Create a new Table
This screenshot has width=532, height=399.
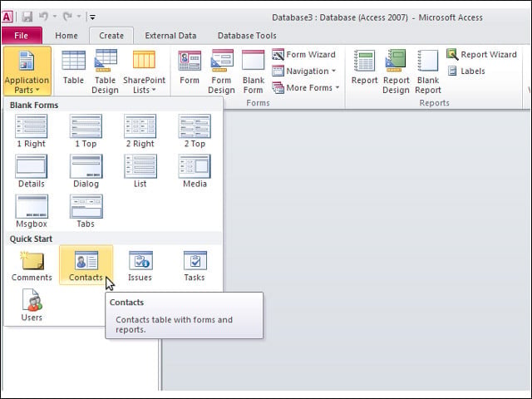click(x=73, y=67)
